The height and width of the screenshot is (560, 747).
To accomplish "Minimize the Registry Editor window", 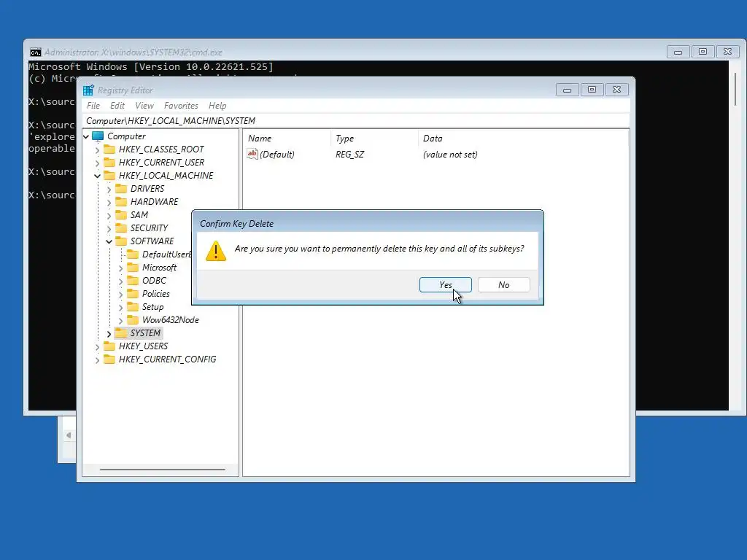I will (567, 90).
